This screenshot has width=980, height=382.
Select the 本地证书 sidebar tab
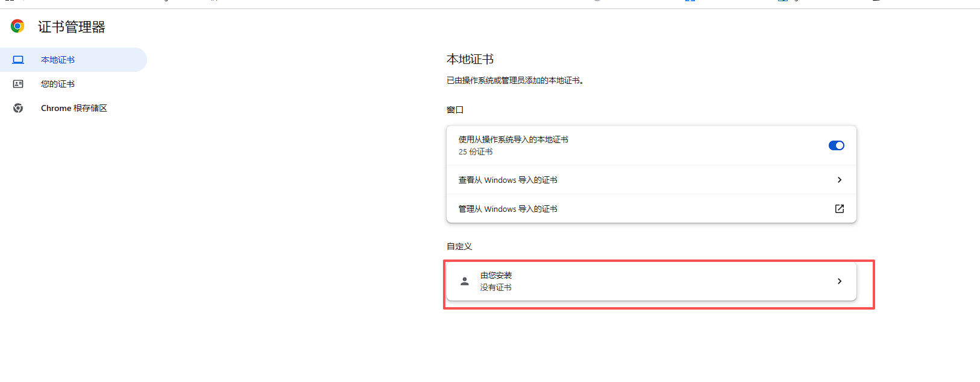tap(73, 60)
